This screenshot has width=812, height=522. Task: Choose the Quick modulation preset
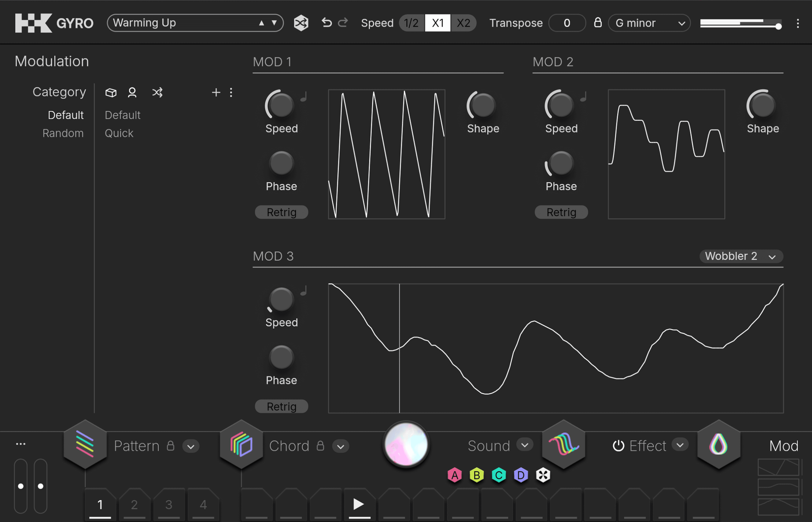click(119, 133)
